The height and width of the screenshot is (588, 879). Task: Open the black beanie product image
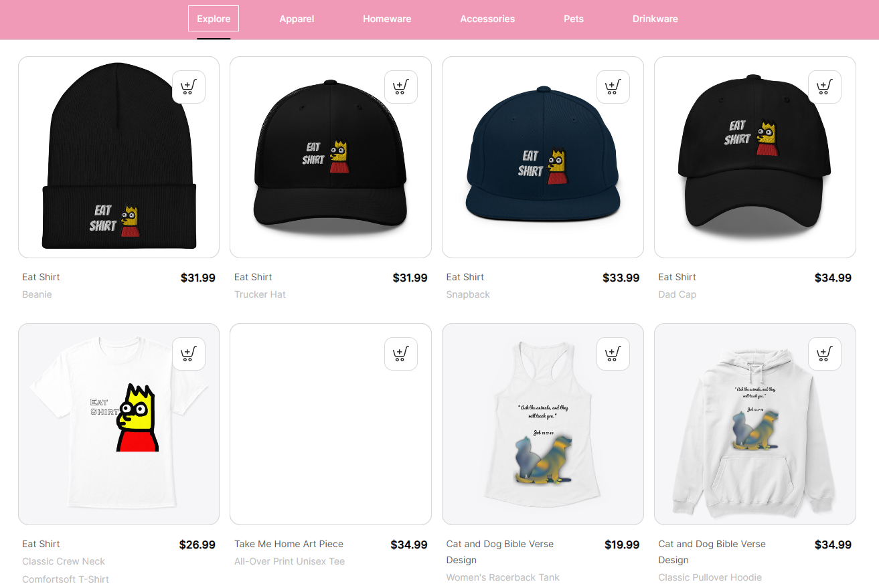(118, 157)
